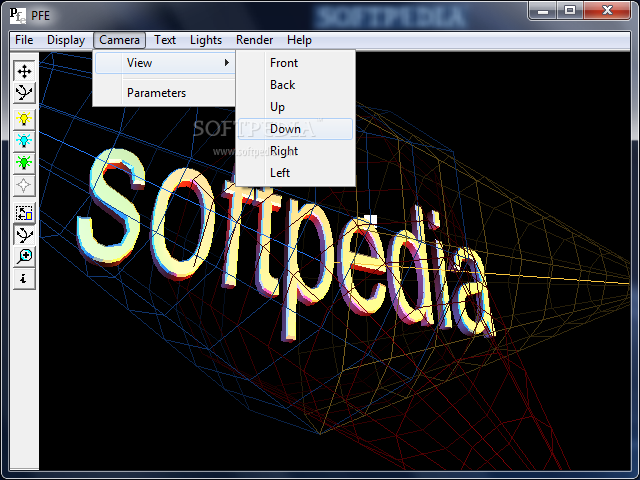Viewport: 640px width, 480px height.
Task: Click the PFE application icon in title bar
Action: pos(17,16)
